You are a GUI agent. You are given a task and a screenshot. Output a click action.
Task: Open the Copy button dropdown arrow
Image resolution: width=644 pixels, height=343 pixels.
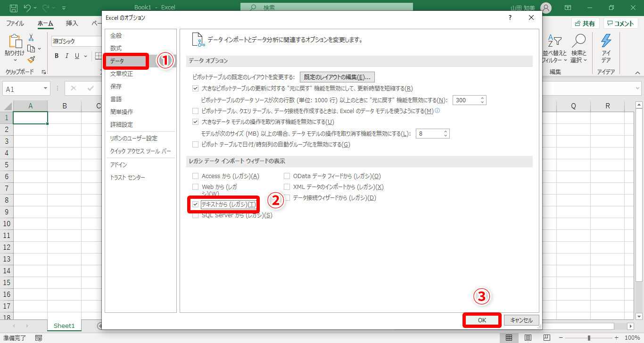tap(39, 49)
